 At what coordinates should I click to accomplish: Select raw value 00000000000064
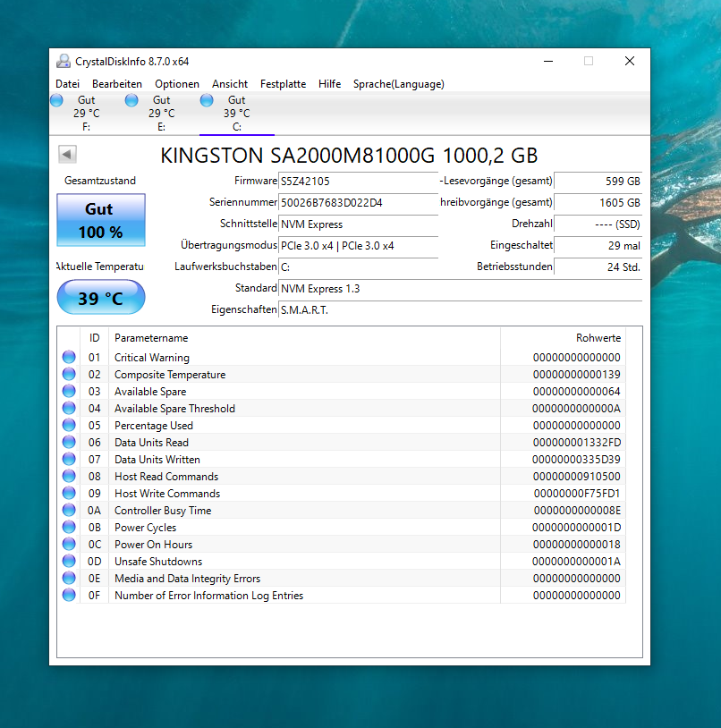click(577, 392)
